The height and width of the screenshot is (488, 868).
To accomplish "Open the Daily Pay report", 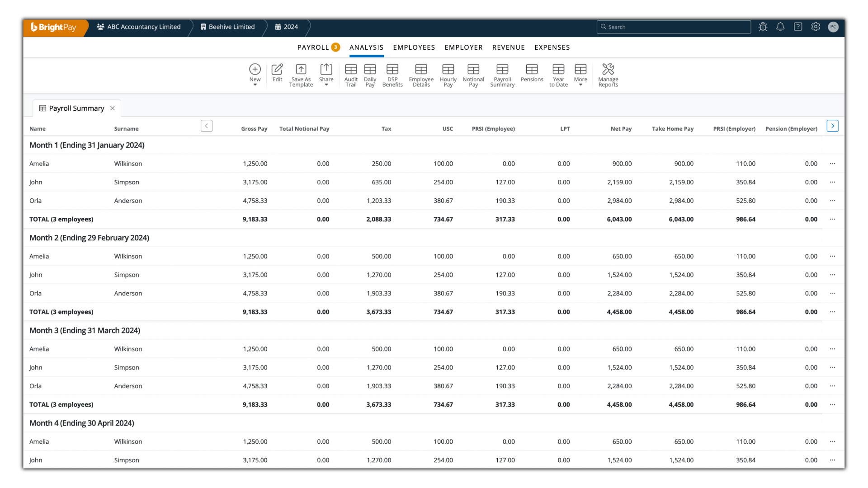I will pos(370,75).
